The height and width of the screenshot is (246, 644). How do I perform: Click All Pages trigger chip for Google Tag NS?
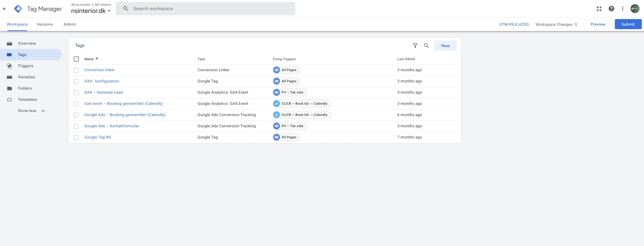pos(286,137)
